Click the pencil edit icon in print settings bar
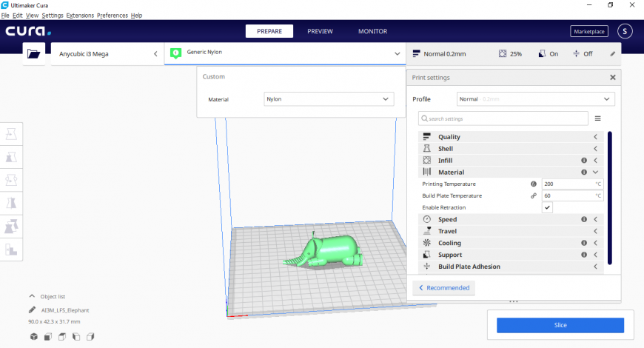This screenshot has height=348, width=644. point(612,54)
